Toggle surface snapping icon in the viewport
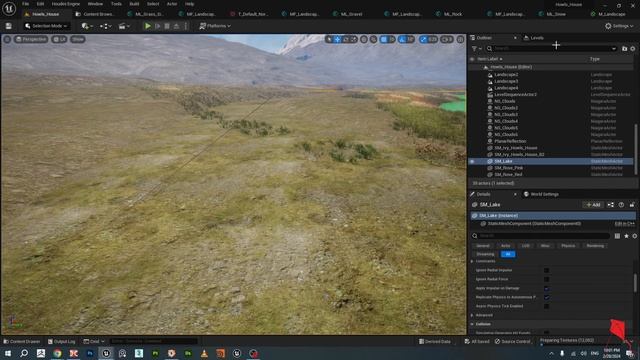 (x=373, y=40)
